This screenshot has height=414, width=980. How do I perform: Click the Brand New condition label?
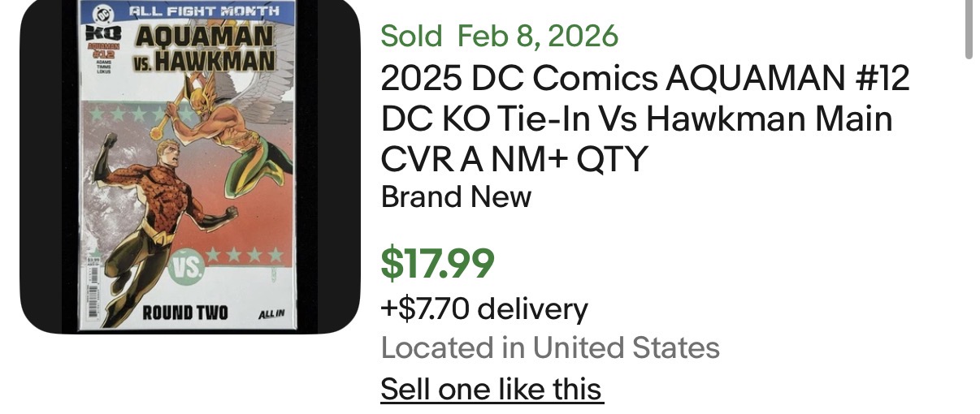[x=456, y=196]
